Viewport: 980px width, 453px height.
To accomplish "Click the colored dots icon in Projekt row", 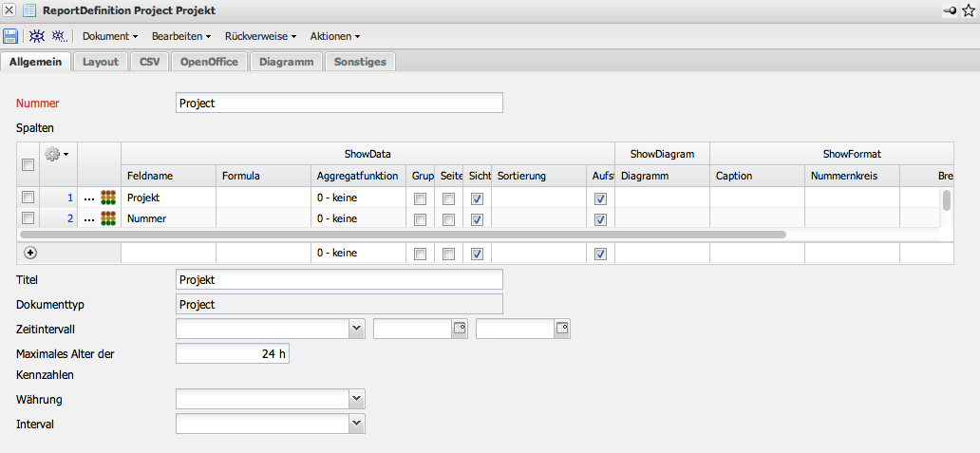I will [x=108, y=198].
